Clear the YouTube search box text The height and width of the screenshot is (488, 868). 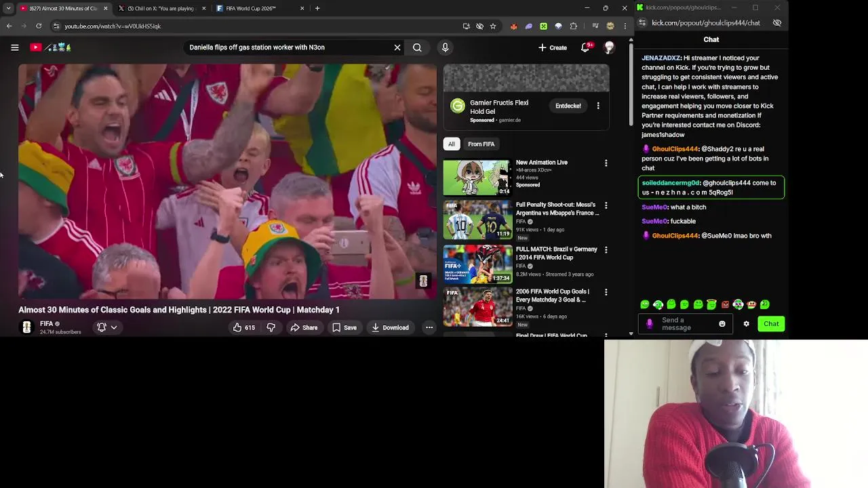click(397, 47)
